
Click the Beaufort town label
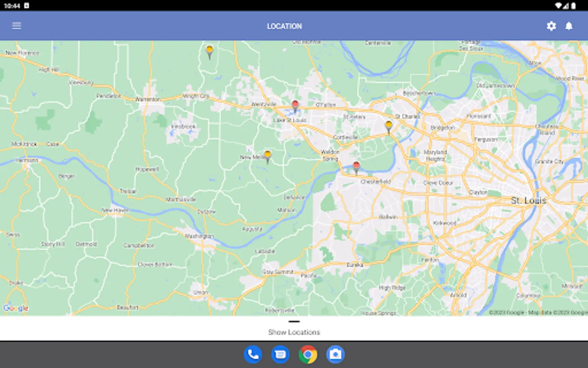coord(127,307)
